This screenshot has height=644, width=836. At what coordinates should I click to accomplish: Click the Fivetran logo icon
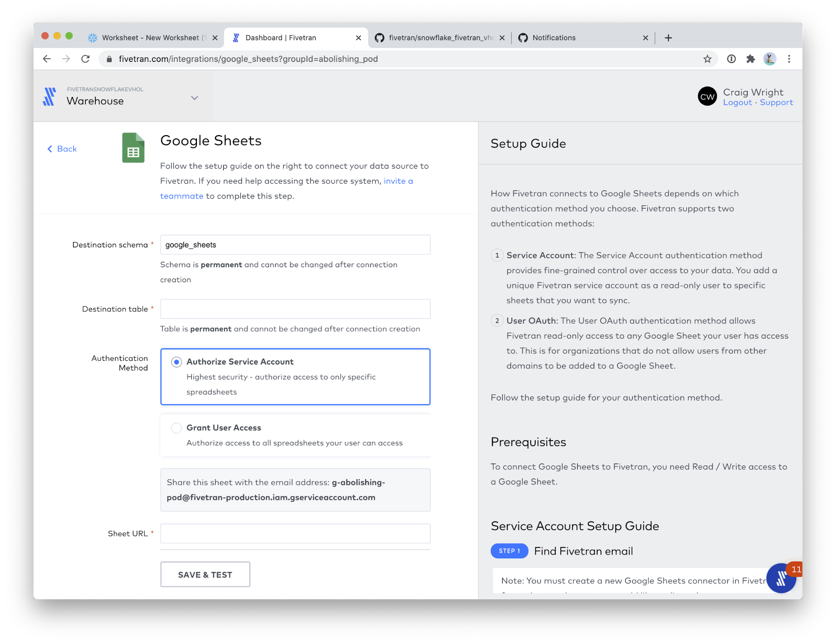[x=49, y=97]
